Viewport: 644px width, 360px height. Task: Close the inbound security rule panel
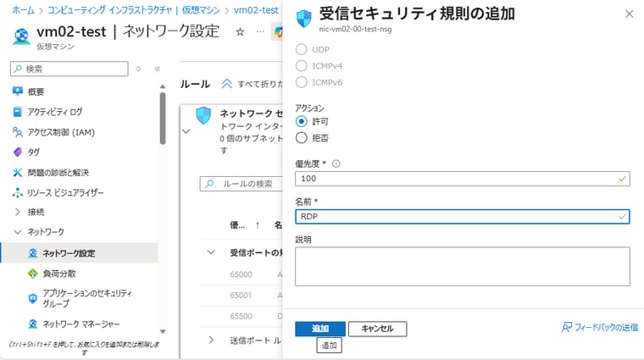click(629, 14)
